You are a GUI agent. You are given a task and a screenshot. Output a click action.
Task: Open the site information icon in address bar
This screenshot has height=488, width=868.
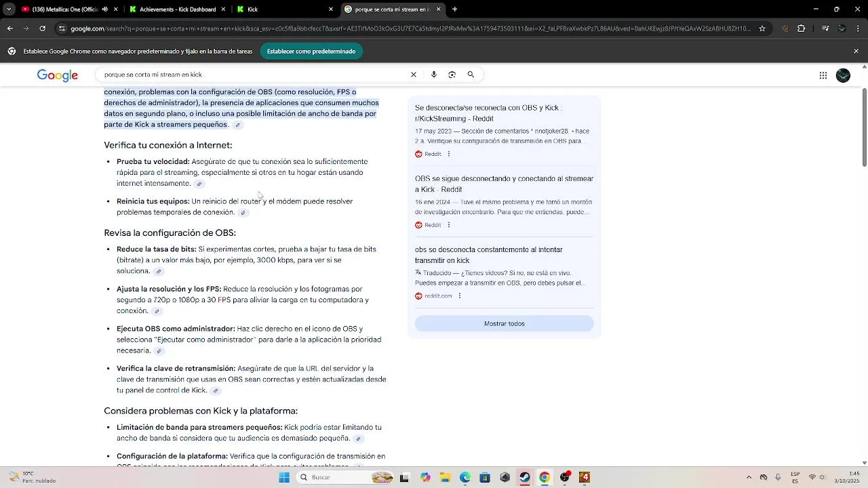coord(62,28)
